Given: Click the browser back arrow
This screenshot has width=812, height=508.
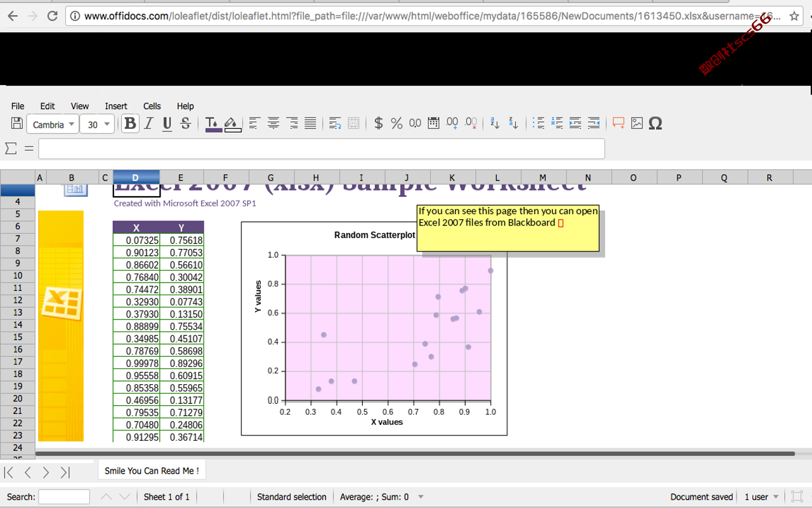Looking at the screenshot, I should point(13,16).
